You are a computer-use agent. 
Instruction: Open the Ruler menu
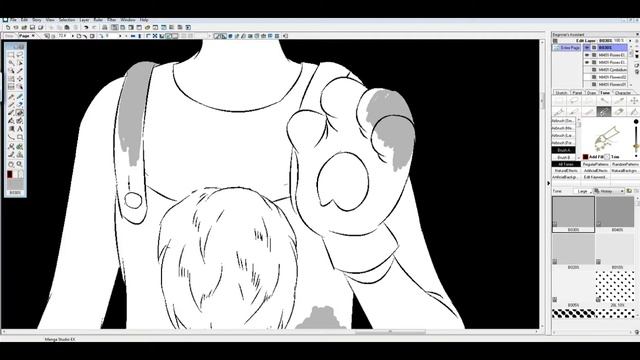[98, 20]
